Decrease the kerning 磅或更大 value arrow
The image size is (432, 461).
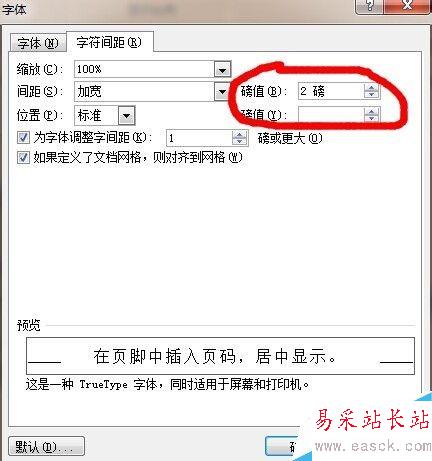click(x=239, y=141)
